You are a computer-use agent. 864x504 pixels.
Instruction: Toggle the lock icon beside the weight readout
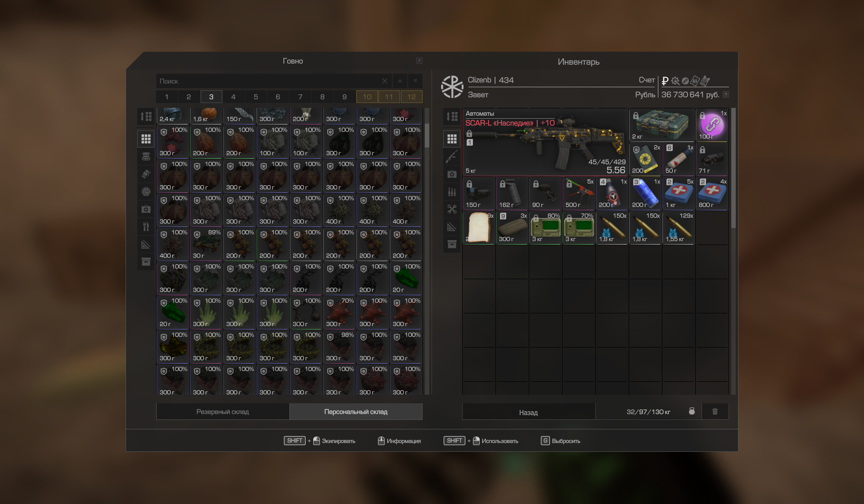pyautogui.click(x=692, y=411)
